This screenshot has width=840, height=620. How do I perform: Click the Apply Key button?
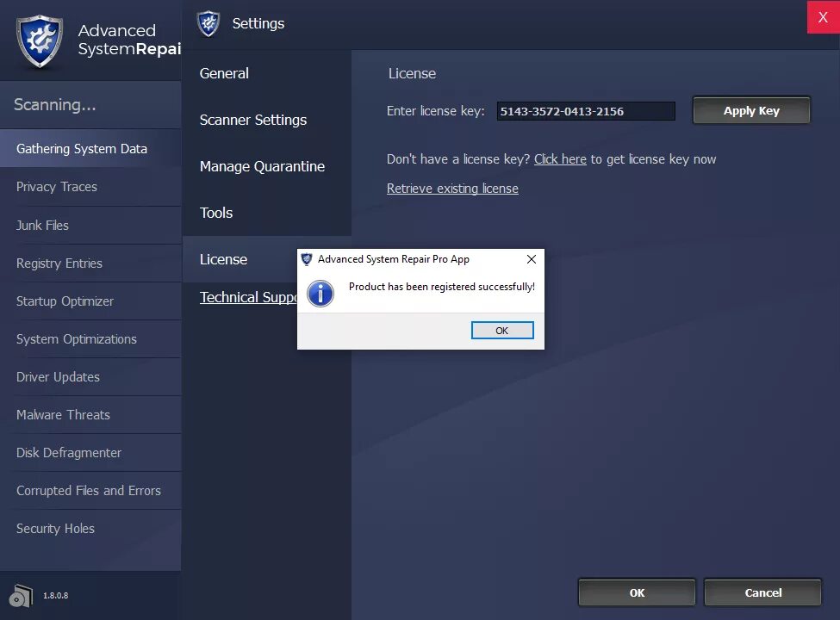[x=751, y=111]
